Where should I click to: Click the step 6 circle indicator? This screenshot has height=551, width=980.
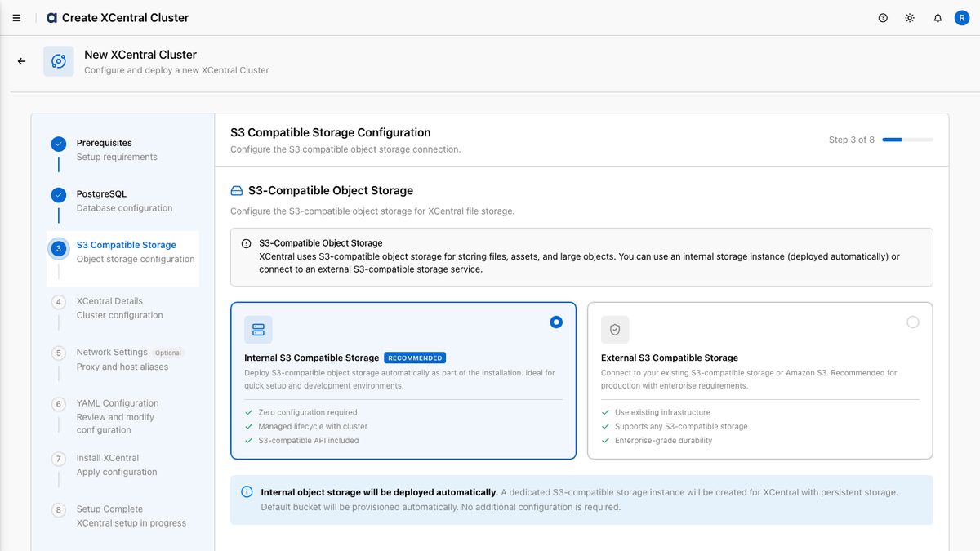coord(59,404)
